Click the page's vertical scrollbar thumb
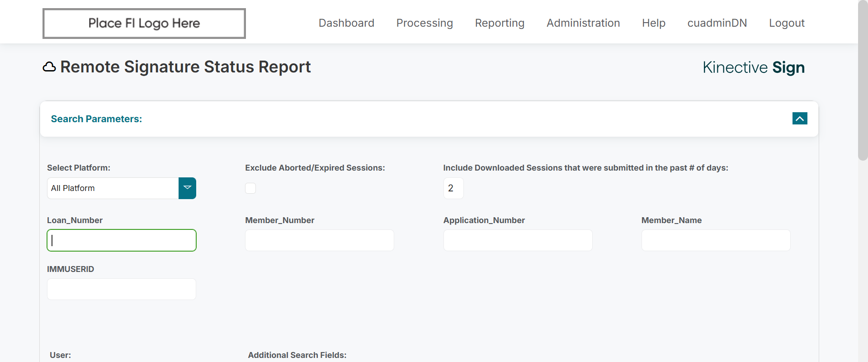The image size is (868, 362). pos(863,81)
